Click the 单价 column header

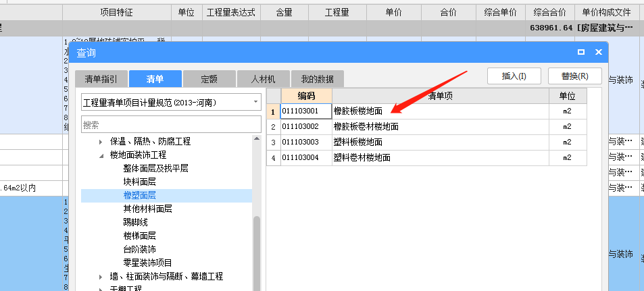(393, 13)
